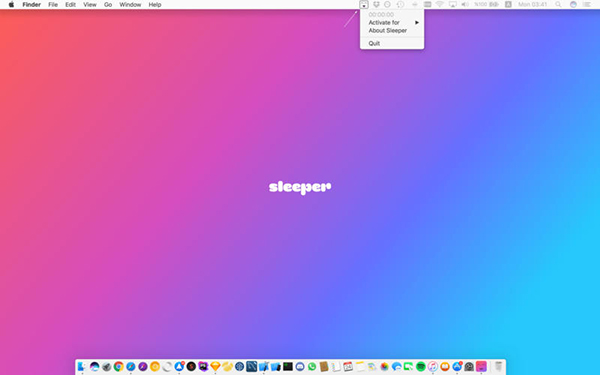This screenshot has height=375, width=600.
Task: Open the Window menu
Action: click(130, 5)
